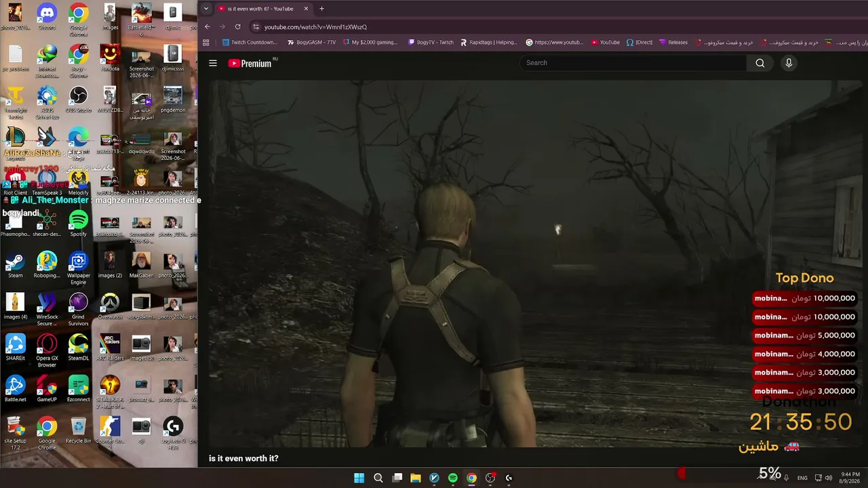
Task: Select the SteamDL desktop icon
Action: (78, 348)
